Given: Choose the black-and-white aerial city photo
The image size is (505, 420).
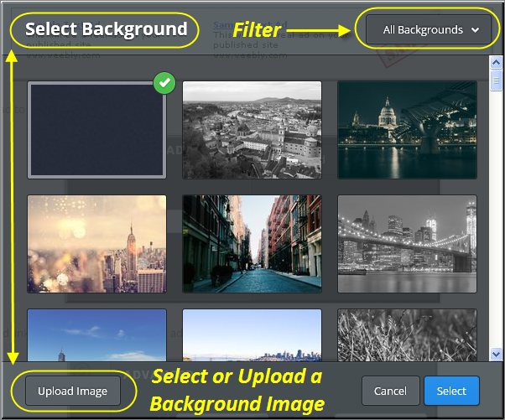Looking at the screenshot, I should click(252, 129).
